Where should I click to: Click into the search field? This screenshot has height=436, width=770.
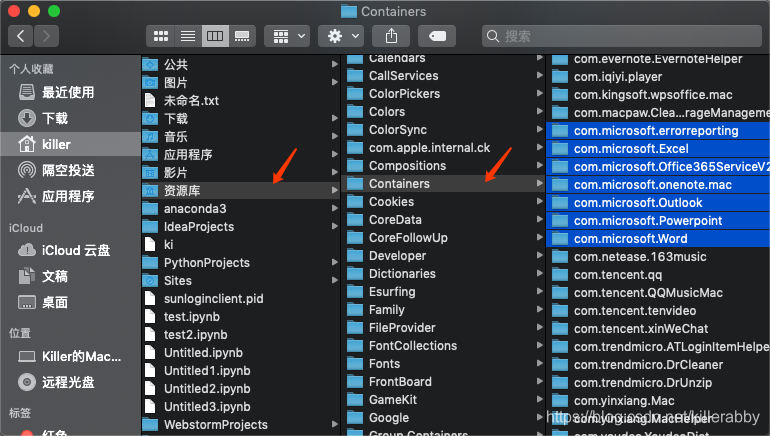[x=622, y=36]
